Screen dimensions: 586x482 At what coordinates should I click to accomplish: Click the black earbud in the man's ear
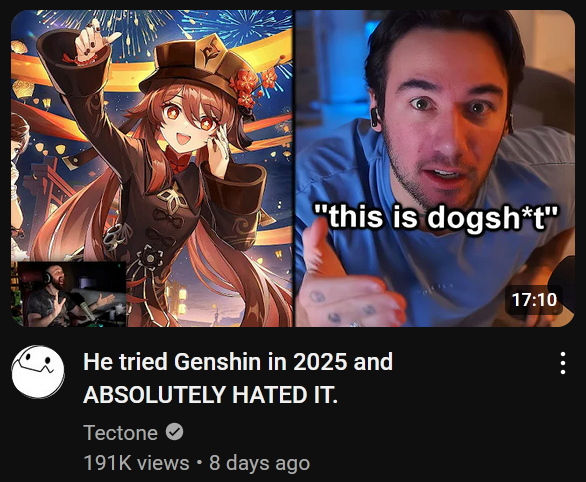[x=375, y=117]
